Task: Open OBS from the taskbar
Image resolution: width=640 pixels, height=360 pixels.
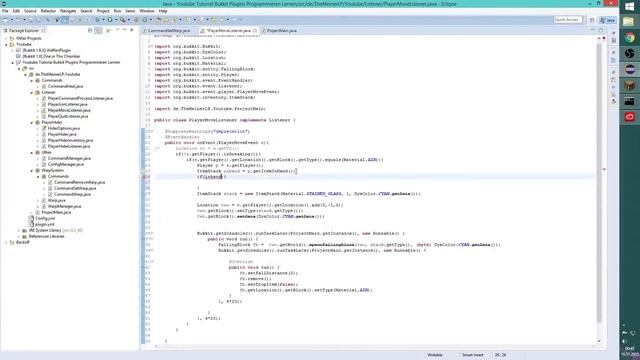Action: tap(629, 53)
